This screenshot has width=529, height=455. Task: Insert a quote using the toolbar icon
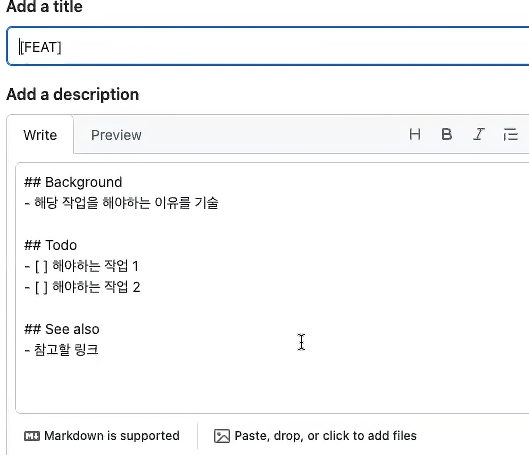pos(510,135)
